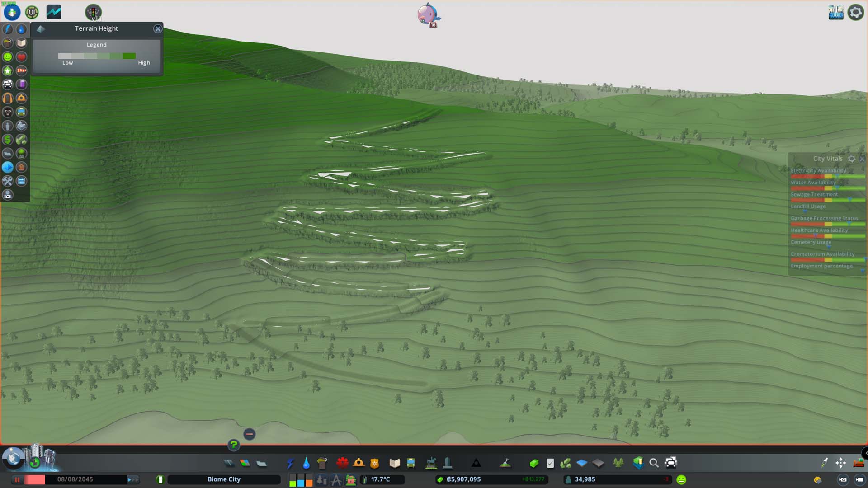Select the Bulldozer tool
Viewport: 868px width, 488px height.
(858, 463)
